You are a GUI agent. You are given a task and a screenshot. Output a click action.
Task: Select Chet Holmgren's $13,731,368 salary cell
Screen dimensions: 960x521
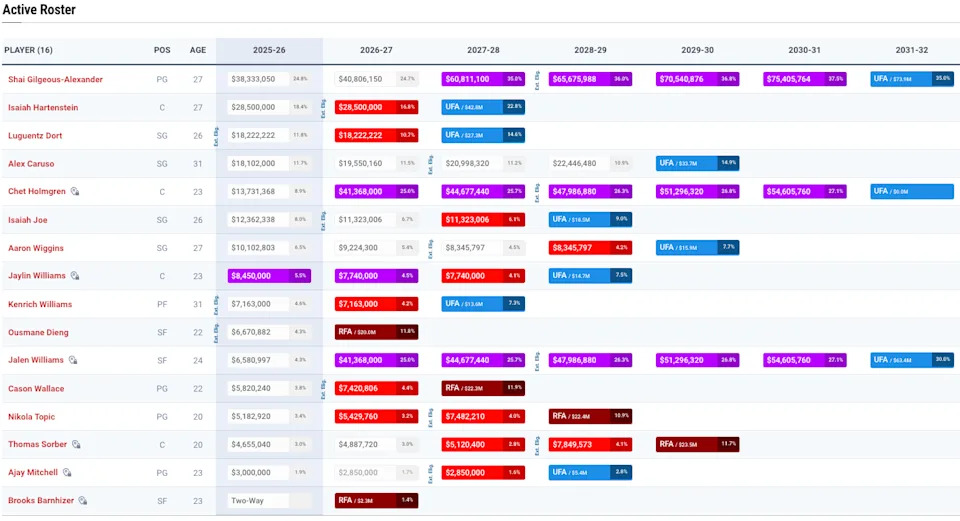(x=269, y=192)
